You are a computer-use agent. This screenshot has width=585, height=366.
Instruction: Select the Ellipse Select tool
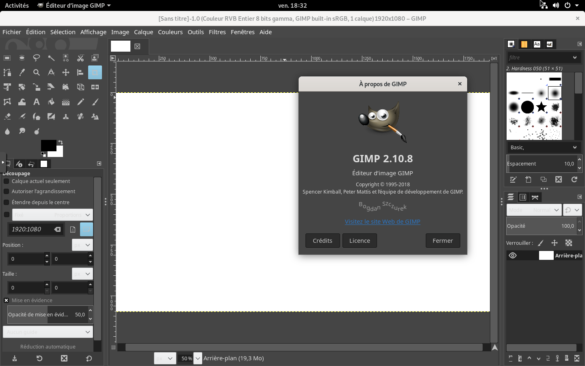click(22, 58)
